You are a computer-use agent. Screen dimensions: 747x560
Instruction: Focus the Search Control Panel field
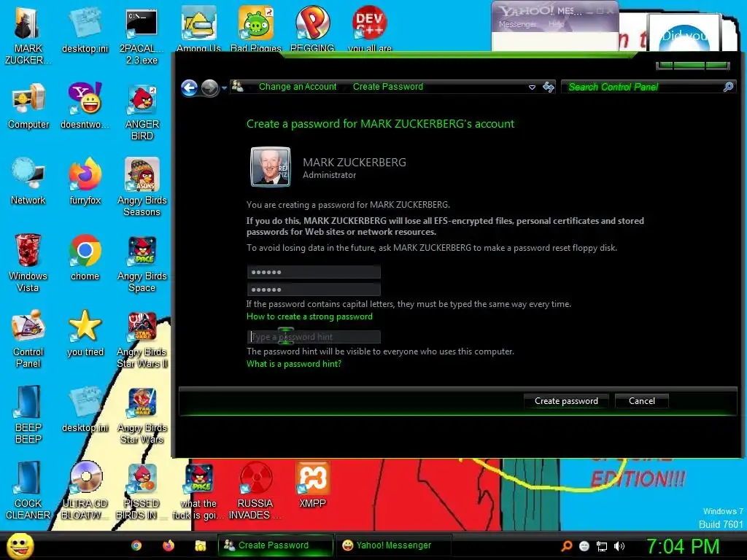(643, 87)
